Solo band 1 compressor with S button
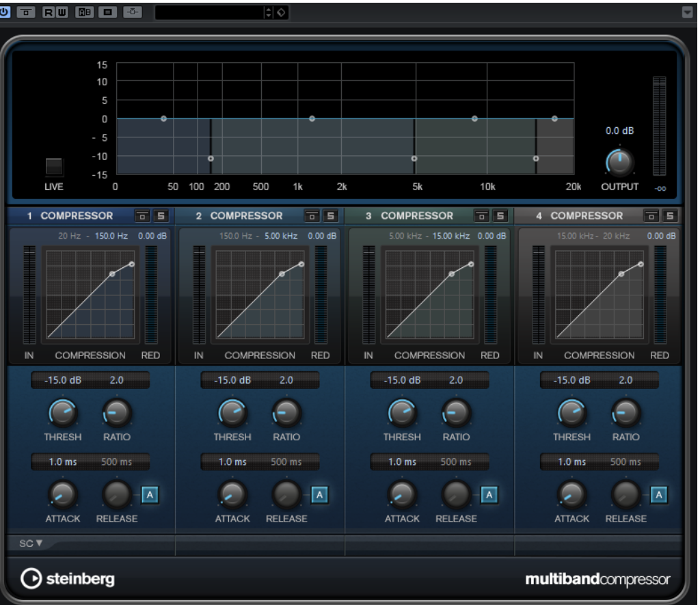 [x=161, y=216]
